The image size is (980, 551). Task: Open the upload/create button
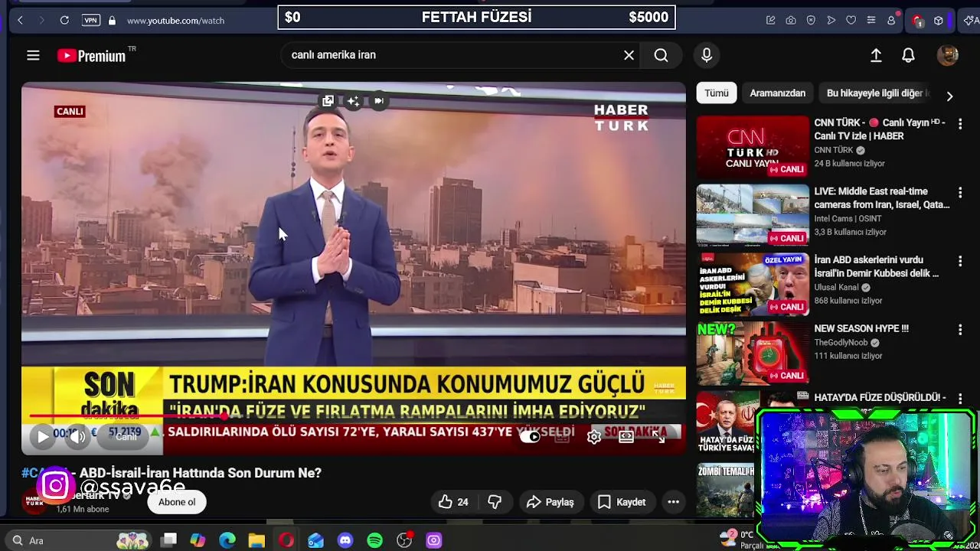pyautogui.click(x=876, y=55)
